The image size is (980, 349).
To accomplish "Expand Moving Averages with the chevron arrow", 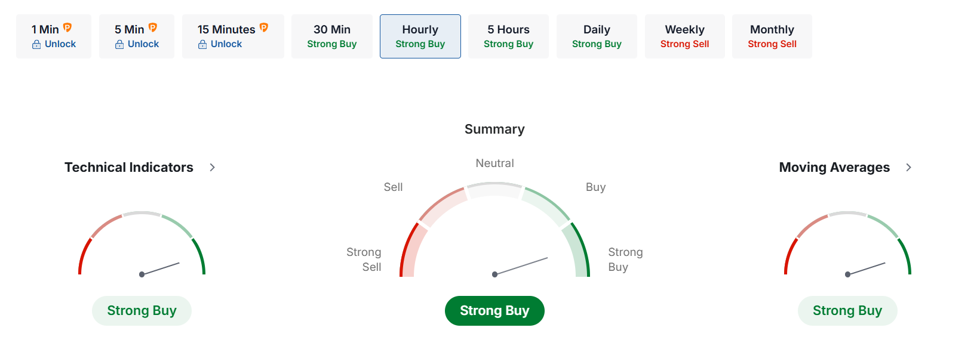I will tap(908, 168).
